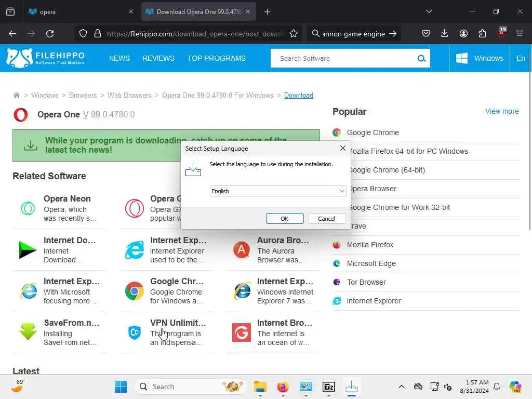Image resolution: width=532 pixels, height=399 pixels.
Task: Open the Firefox downloads panel
Action: 445,34
